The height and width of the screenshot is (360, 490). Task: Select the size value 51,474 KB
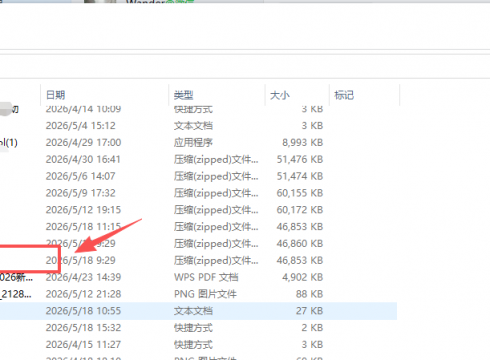coord(300,176)
